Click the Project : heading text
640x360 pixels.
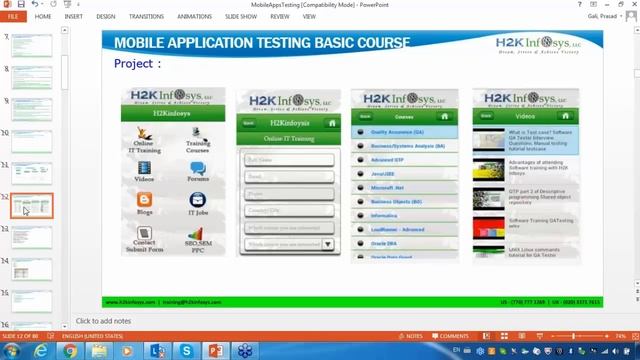pos(138,64)
